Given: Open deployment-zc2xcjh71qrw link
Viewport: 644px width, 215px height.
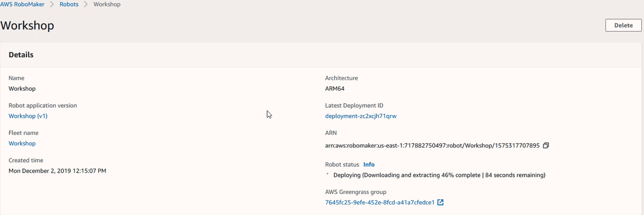Looking at the screenshot, I should (x=361, y=116).
